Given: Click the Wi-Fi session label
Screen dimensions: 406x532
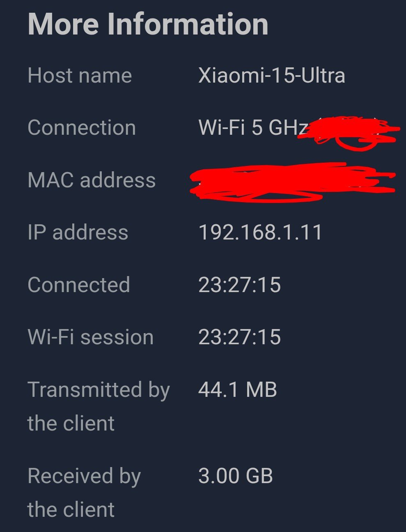Looking at the screenshot, I should [90, 337].
